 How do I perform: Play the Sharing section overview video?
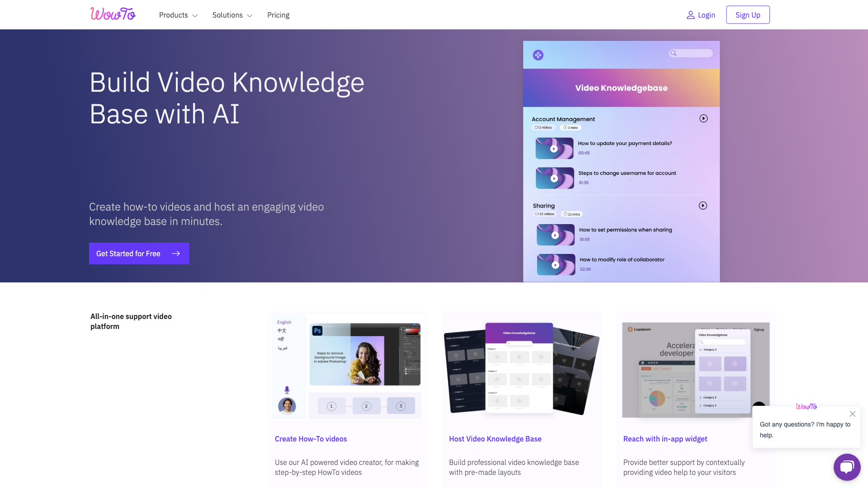tap(703, 206)
